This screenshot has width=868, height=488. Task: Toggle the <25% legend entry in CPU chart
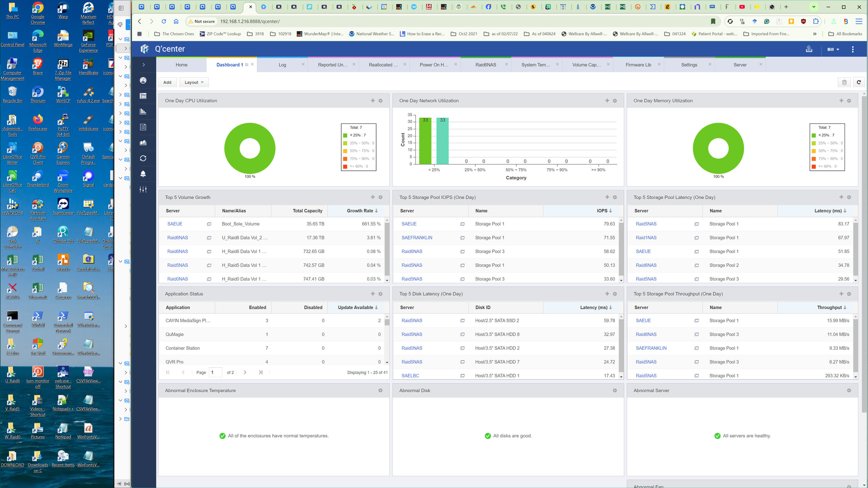pos(357,135)
